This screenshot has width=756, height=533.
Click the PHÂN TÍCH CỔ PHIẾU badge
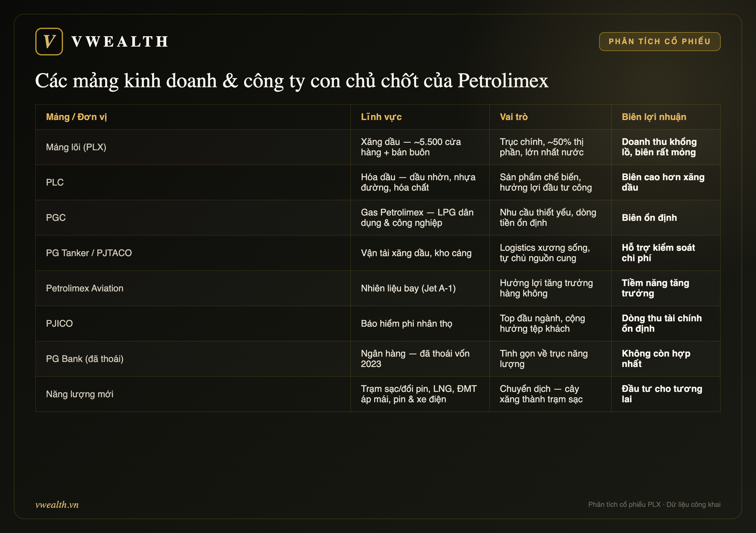coord(660,42)
